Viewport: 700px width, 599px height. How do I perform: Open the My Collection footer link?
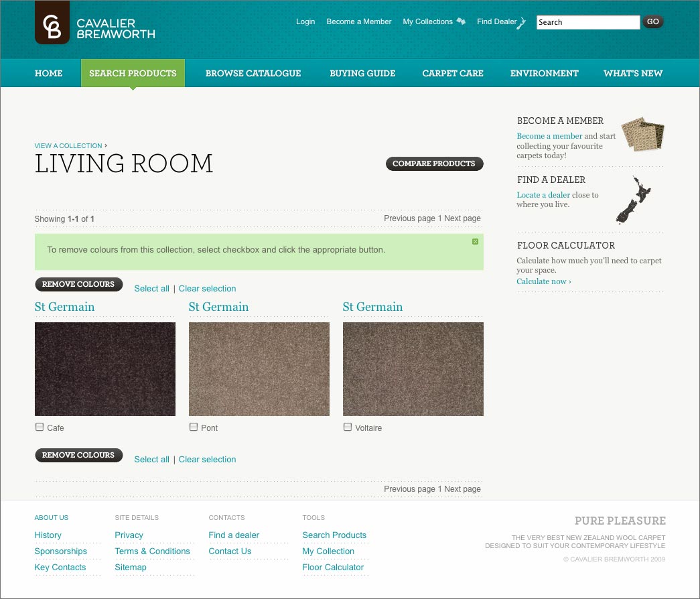[x=328, y=551]
